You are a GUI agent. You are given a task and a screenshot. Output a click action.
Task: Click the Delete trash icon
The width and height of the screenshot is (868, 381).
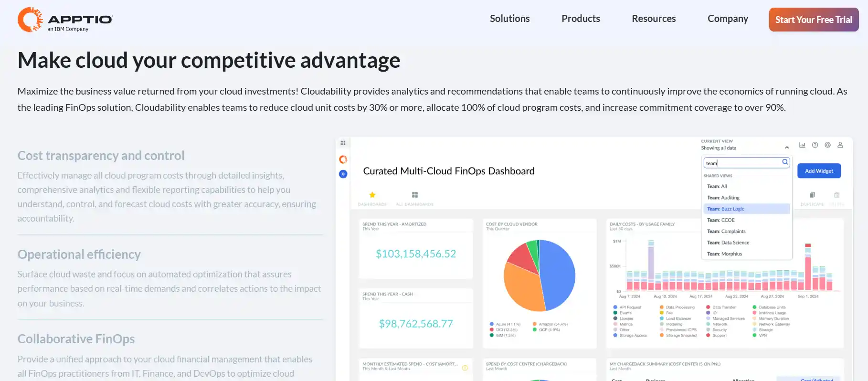(836, 195)
